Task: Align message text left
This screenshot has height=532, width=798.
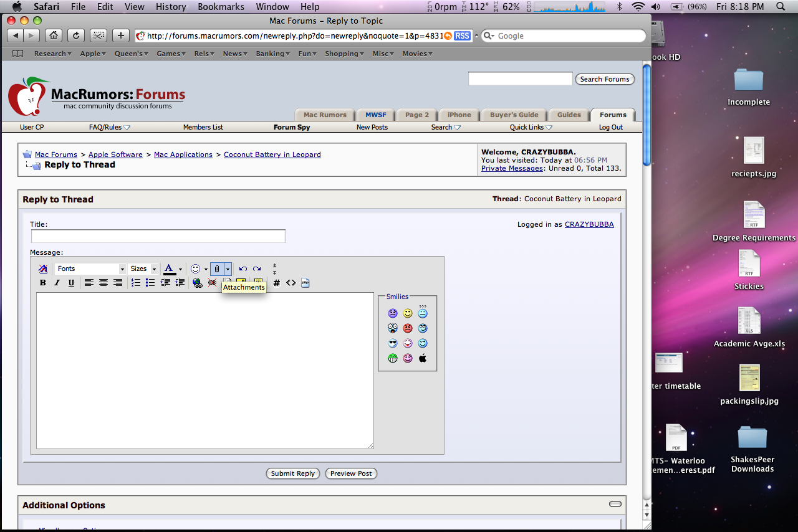Action: [x=89, y=283]
